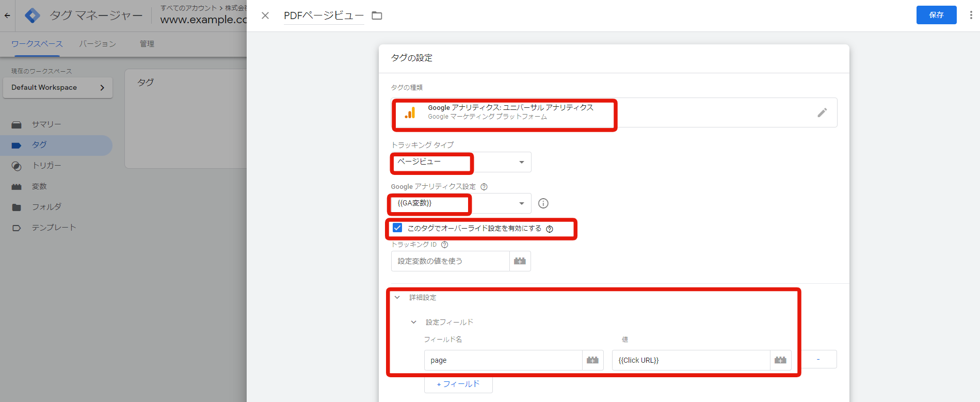Click the フォルダ label in the sidebar
The width and height of the screenshot is (980, 402).
[47, 207]
